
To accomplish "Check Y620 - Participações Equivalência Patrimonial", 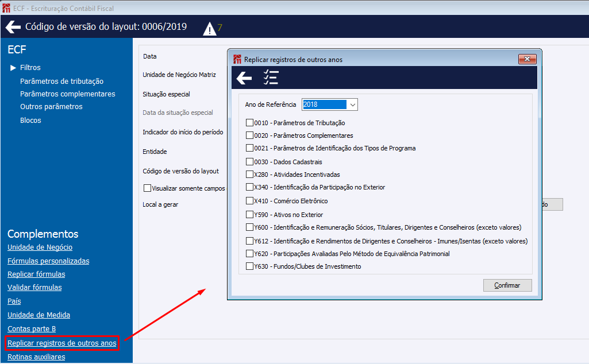I will pos(249,254).
